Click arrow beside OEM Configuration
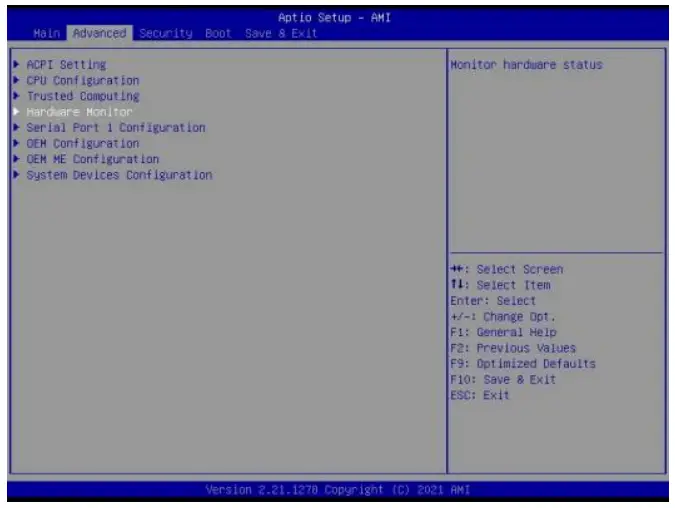 pos(16,143)
